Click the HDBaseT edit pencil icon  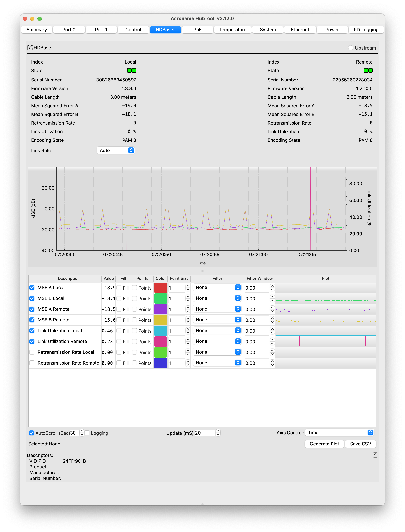click(30, 47)
